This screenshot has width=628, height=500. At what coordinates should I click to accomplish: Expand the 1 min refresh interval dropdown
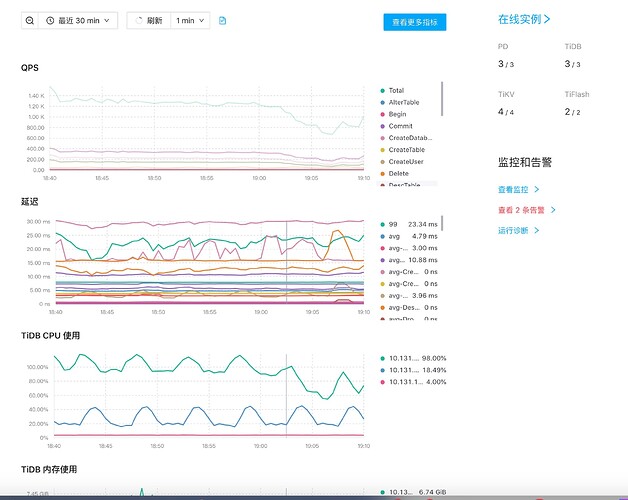pyautogui.click(x=190, y=20)
